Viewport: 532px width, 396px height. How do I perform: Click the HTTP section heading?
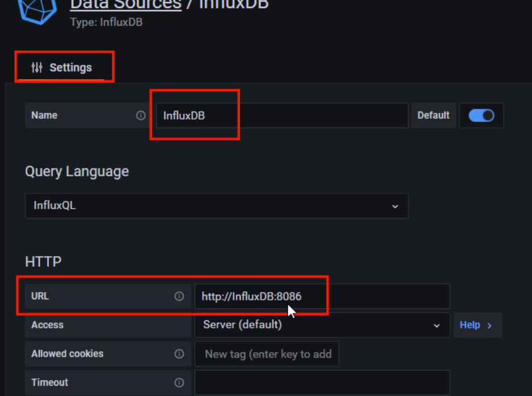(43, 262)
